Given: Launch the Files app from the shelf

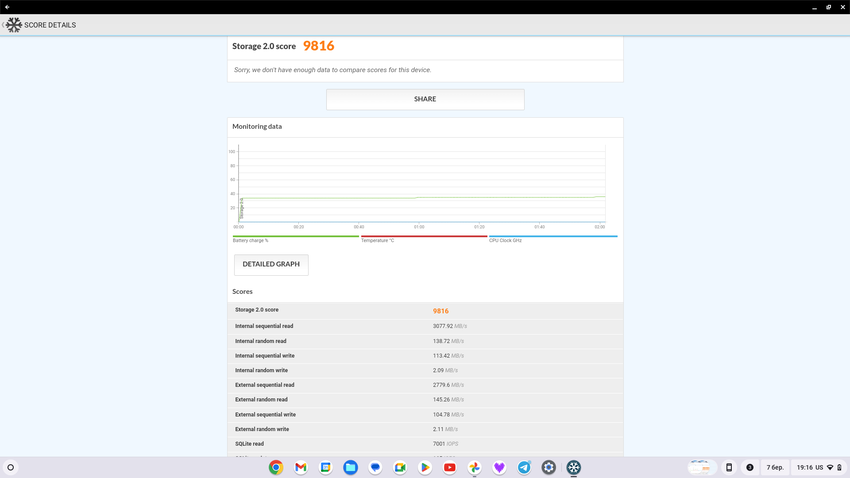Looking at the screenshot, I should click(x=350, y=467).
